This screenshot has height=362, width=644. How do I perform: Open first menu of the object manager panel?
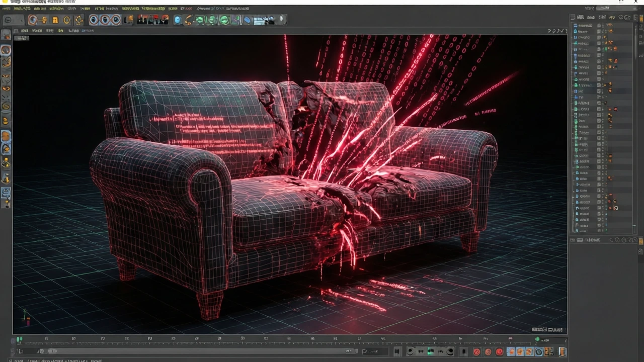point(580,17)
